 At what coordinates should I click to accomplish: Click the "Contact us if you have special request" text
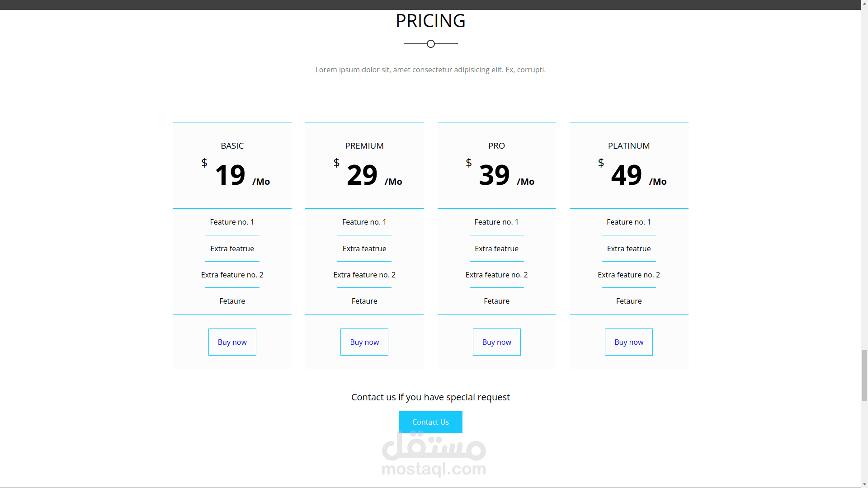[x=430, y=397]
